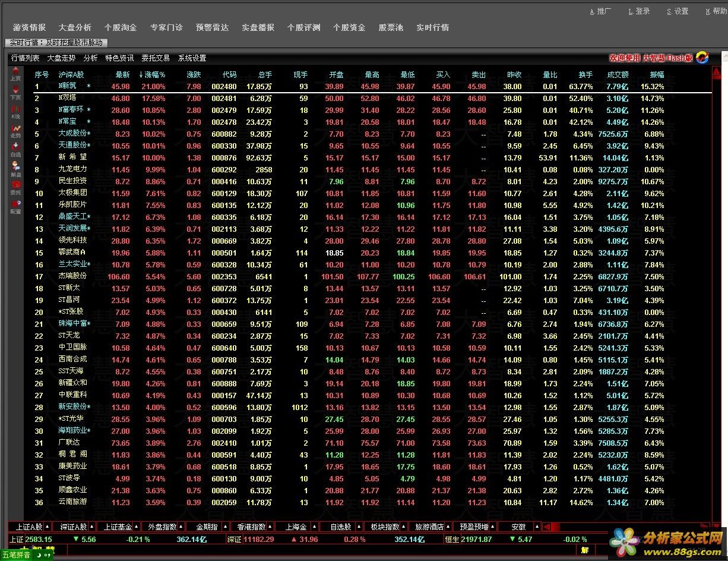Sort by the 涨幅% column header
The width and height of the screenshot is (728, 561).
pos(152,75)
